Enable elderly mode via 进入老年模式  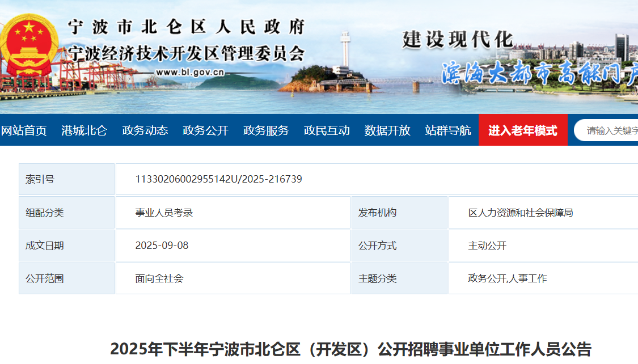523,130
